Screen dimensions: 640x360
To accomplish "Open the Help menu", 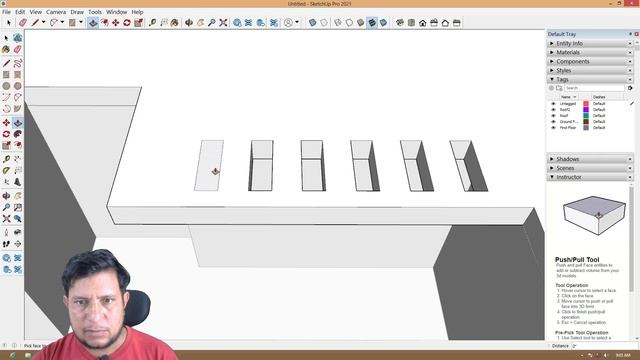I will tap(137, 12).
